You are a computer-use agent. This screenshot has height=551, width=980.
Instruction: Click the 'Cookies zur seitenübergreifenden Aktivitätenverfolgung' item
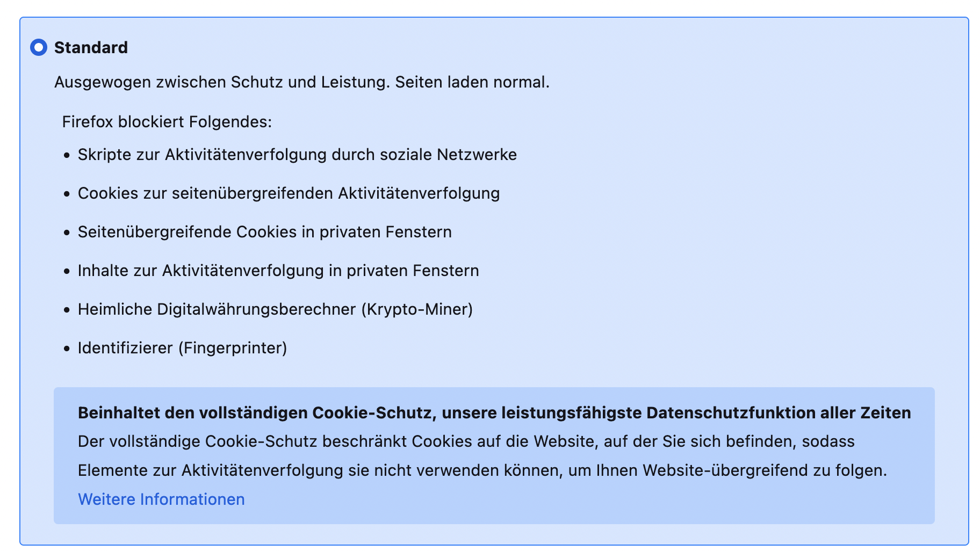[x=289, y=193]
